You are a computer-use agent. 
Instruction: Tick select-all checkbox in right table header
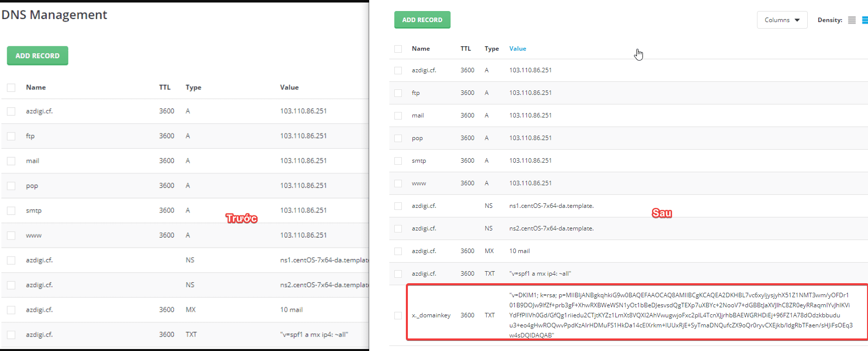click(398, 49)
